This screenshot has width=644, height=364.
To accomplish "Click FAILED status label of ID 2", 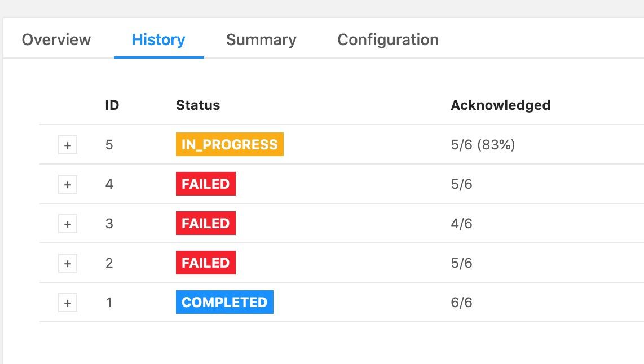I will (205, 263).
